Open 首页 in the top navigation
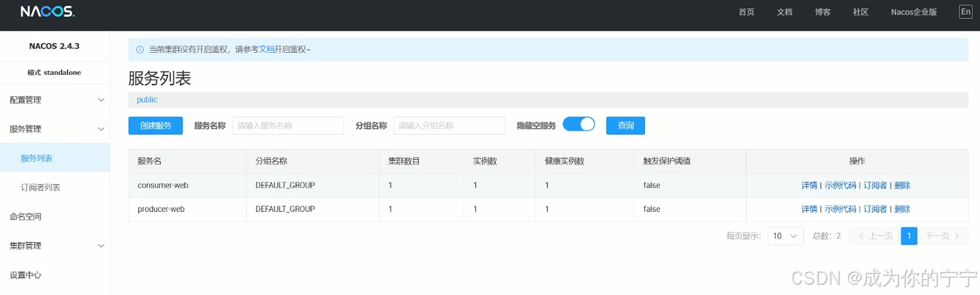The image size is (980, 295). pyautogui.click(x=747, y=12)
